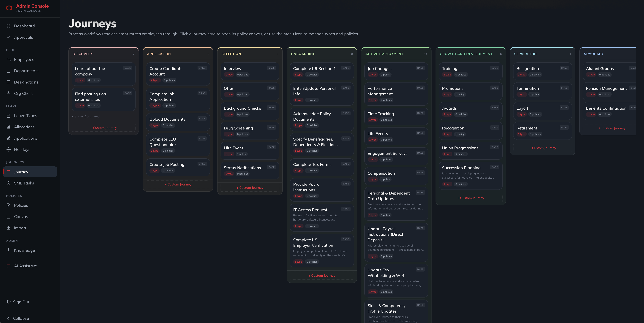Open the Create Candidate Account journey card

tap(178, 74)
